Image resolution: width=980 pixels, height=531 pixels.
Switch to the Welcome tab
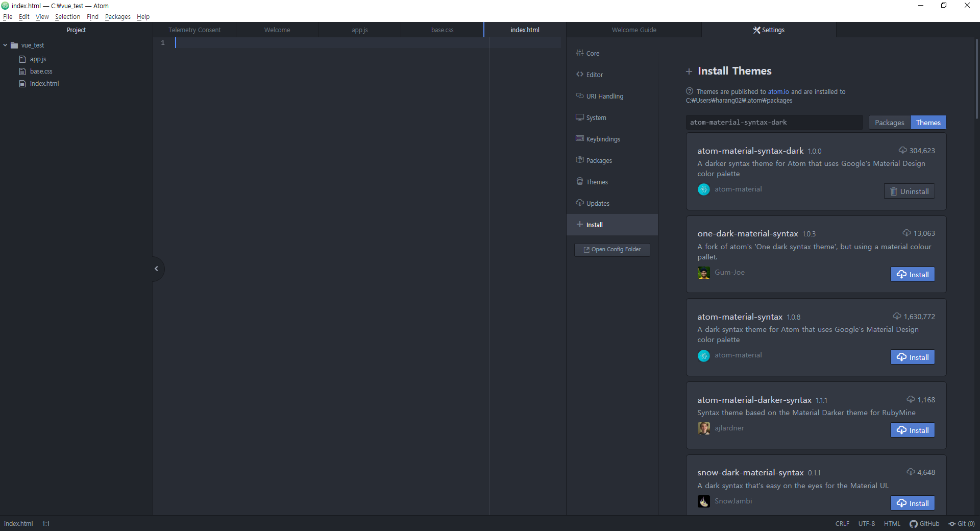277,30
